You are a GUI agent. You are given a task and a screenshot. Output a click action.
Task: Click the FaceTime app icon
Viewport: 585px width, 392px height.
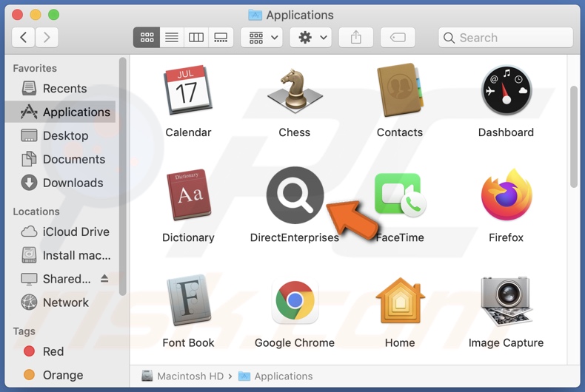399,196
